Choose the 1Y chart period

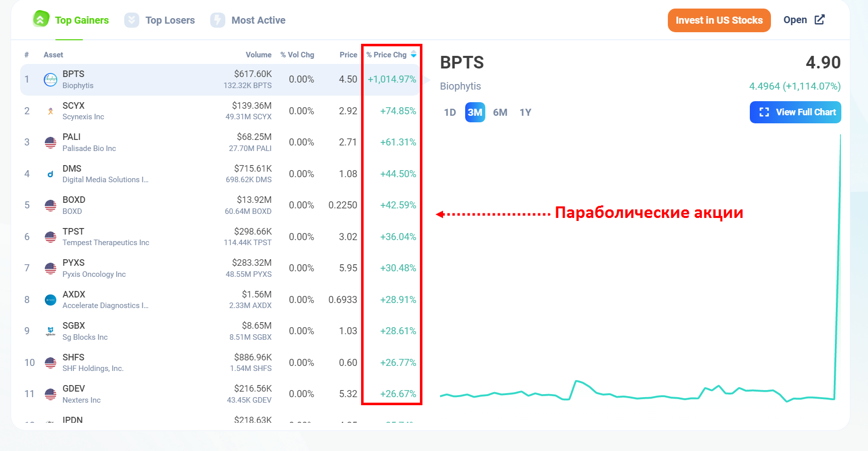(525, 112)
